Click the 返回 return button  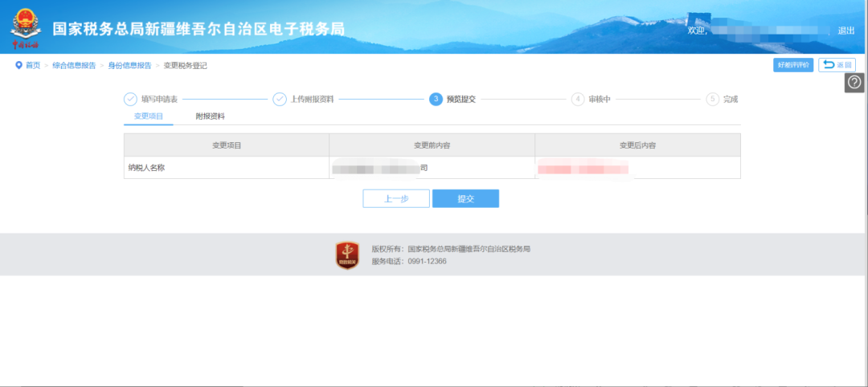pyautogui.click(x=837, y=65)
